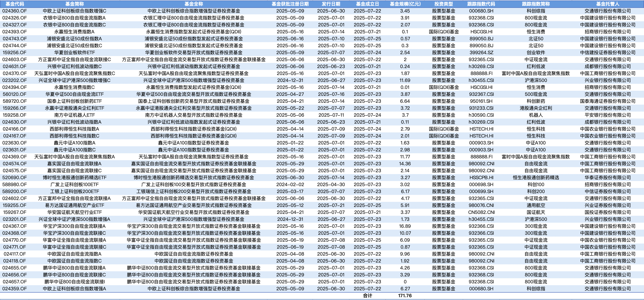Click full name 永赢中证港股通央企红利交易型开放式指数证券投资基金
644x300 pixels.
[194, 108]
